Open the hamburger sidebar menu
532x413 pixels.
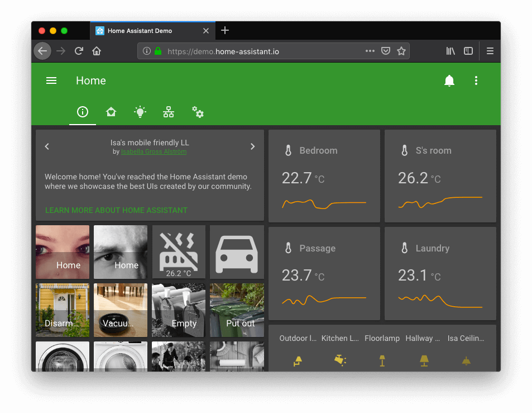(51, 80)
